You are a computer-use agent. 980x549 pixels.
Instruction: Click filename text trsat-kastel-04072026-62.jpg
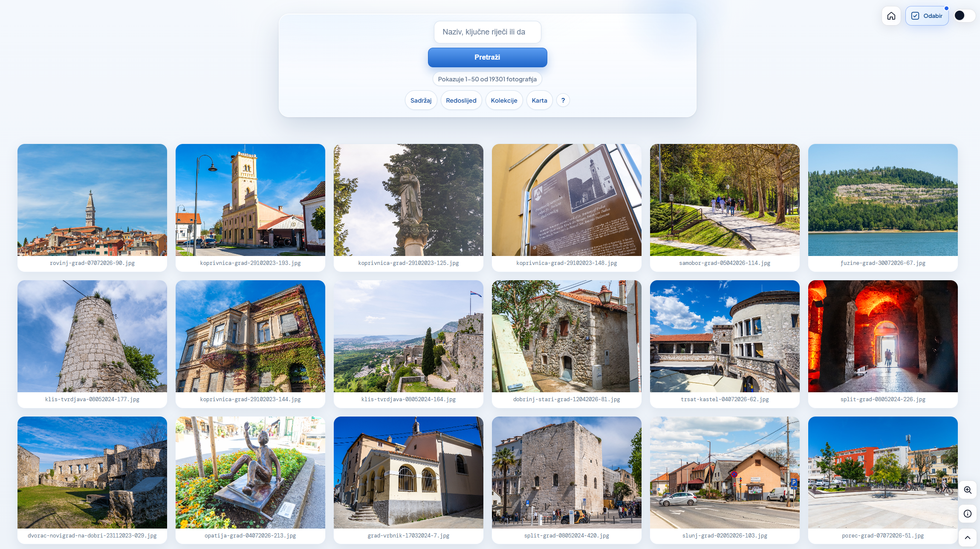click(725, 400)
